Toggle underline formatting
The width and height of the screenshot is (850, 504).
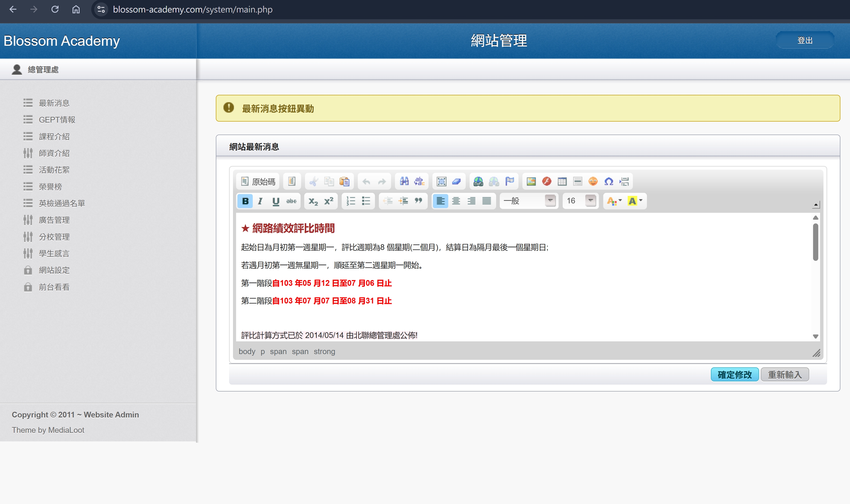(x=276, y=201)
